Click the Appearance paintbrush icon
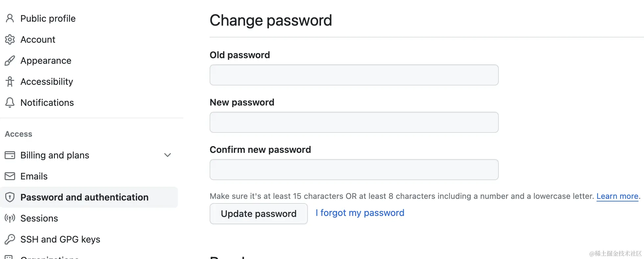Viewport: 644px width, 259px height. [x=10, y=60]
